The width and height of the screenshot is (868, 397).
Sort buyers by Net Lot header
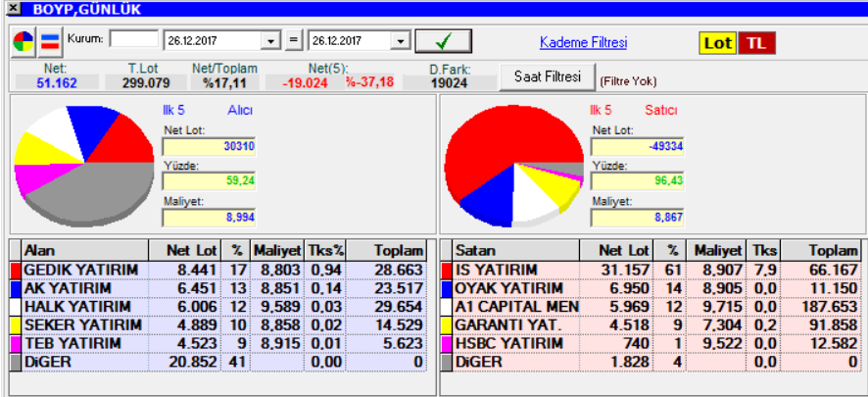(185, 251)
